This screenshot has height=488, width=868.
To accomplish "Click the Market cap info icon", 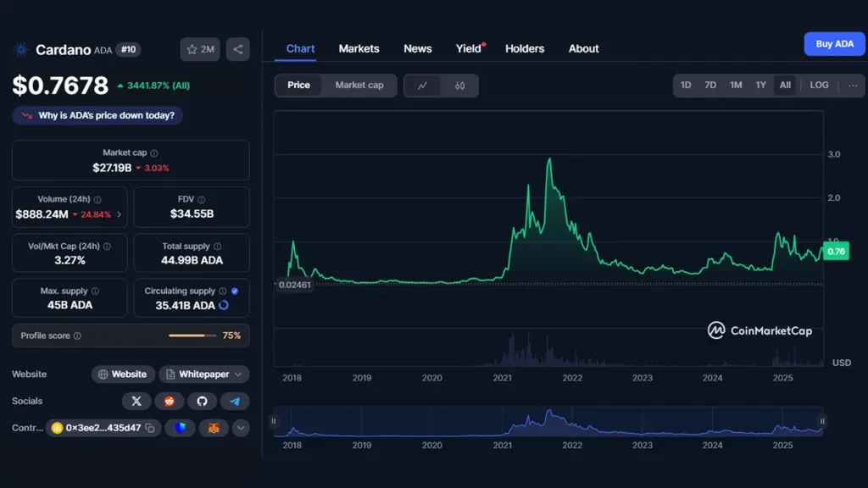I will tap(154, 152).
